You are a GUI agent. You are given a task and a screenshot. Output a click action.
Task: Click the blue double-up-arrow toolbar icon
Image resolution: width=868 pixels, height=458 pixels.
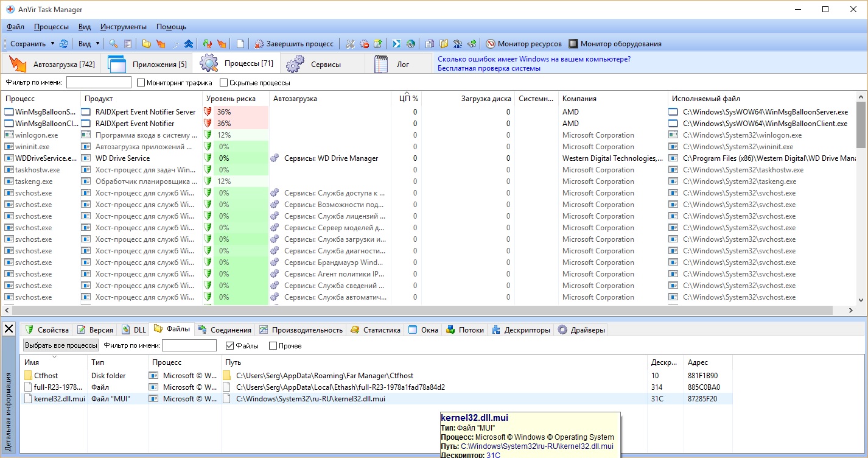click(x=189, y=44)
